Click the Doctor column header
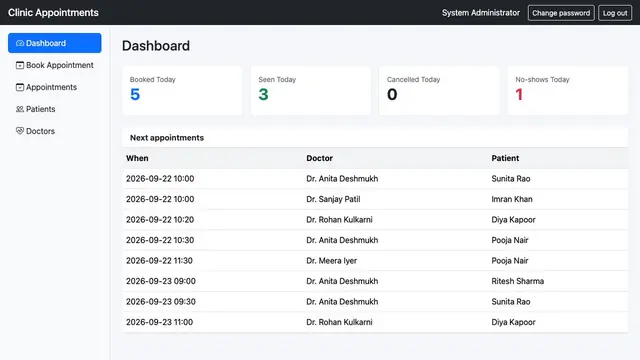 click(x=320, y=158)
